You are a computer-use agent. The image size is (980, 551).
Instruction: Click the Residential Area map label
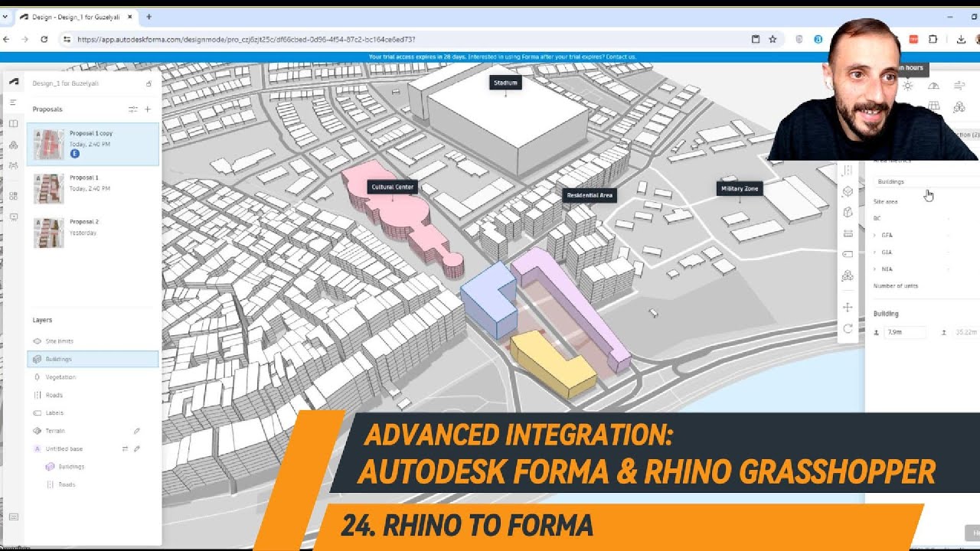click(x=590, y=195)
